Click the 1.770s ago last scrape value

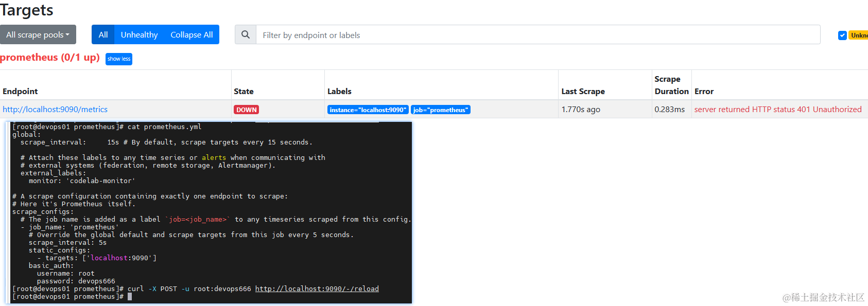581,110
